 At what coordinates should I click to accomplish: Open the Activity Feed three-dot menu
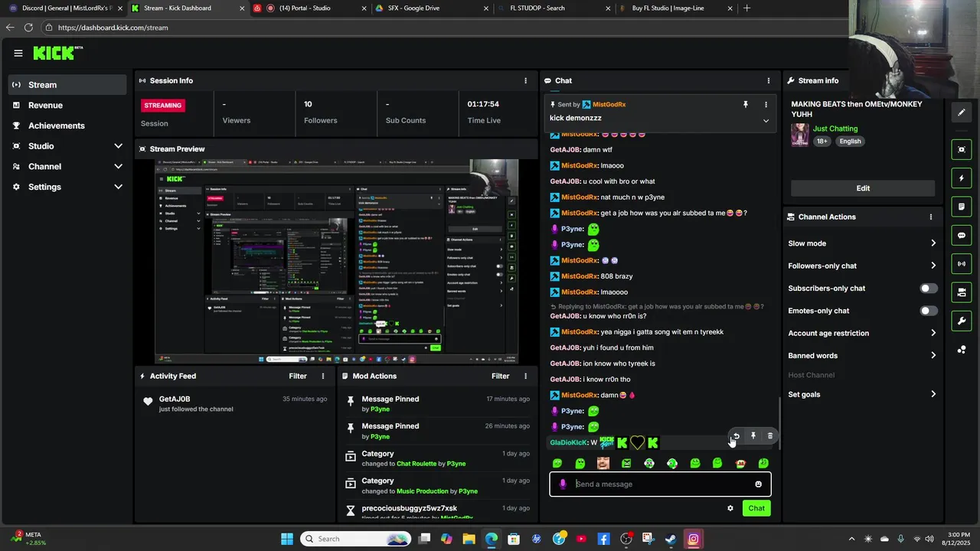click(323, 376)
